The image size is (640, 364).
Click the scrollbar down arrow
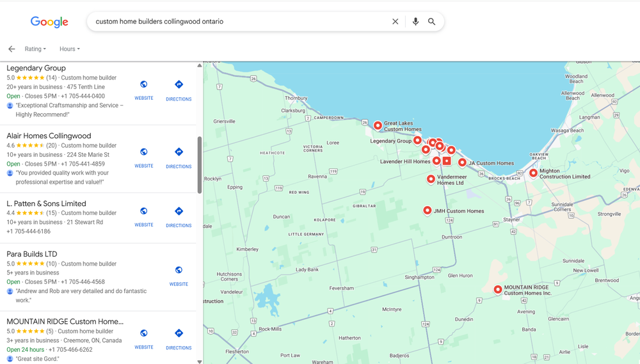coord(200,361)
